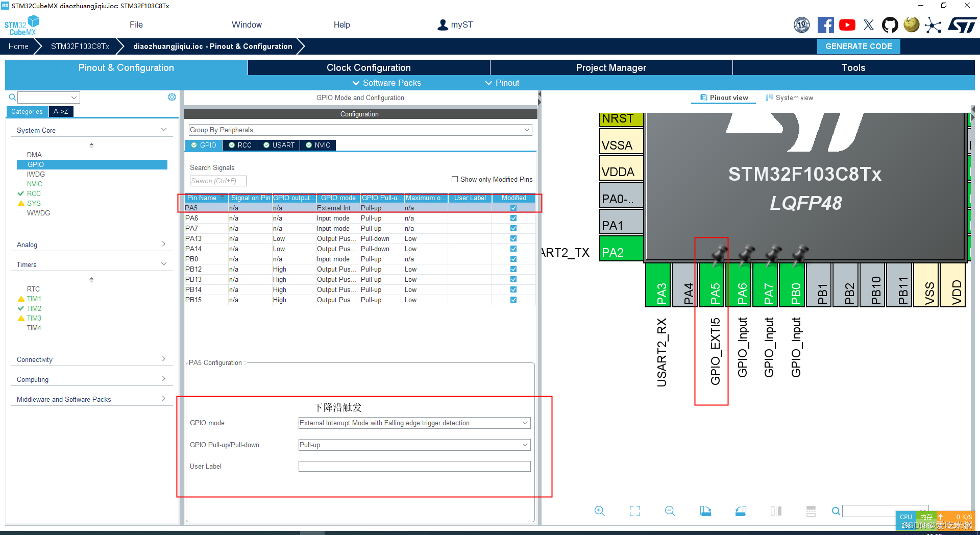Image resolution: width=980 pixels, height=535 pixels.
Task: Toggle the Modified checkbox for PB0
Action: (x=513, y=259)
